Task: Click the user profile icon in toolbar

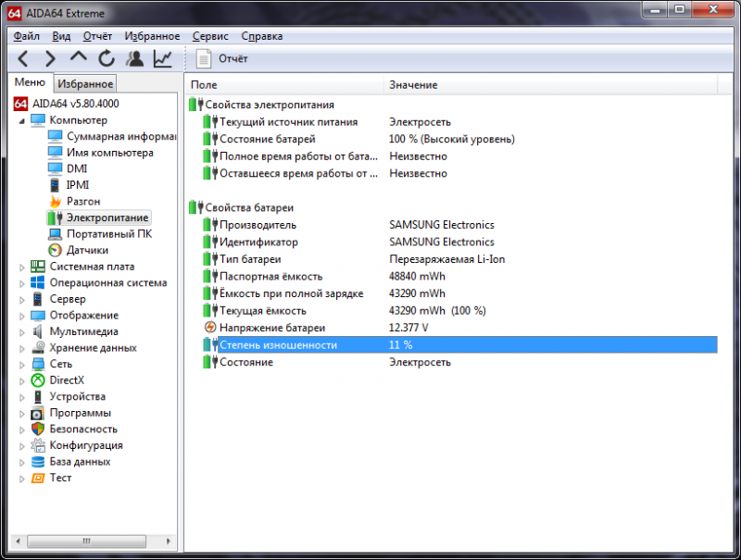Action: coord(135,59)
